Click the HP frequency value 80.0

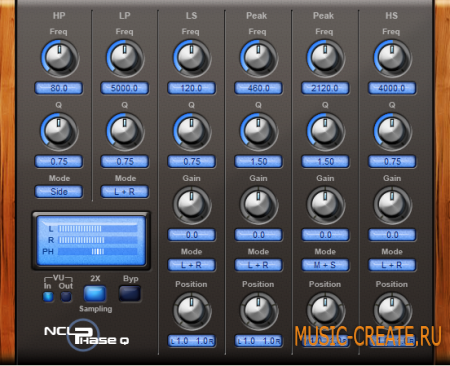(59, 88)
